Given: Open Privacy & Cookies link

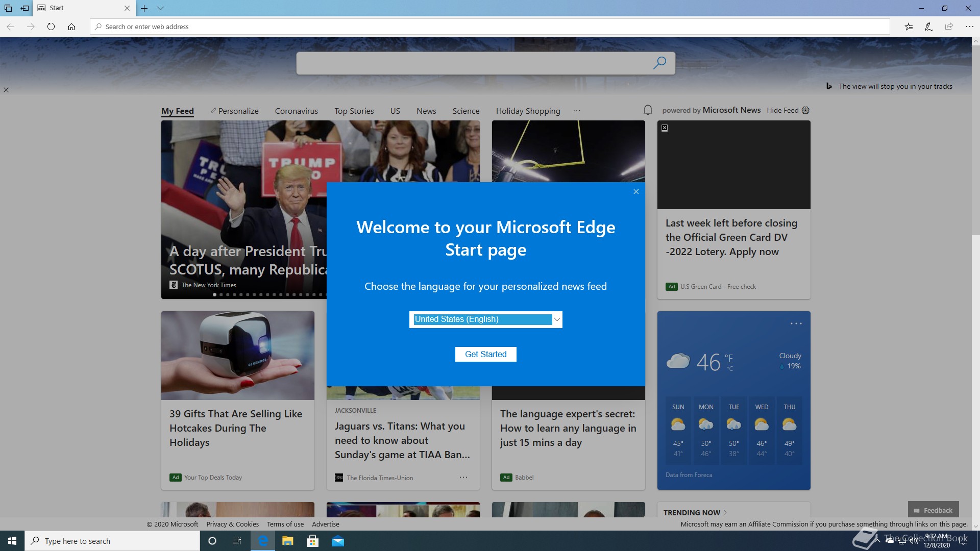Looking at the screenshot, I should point(232,524).
